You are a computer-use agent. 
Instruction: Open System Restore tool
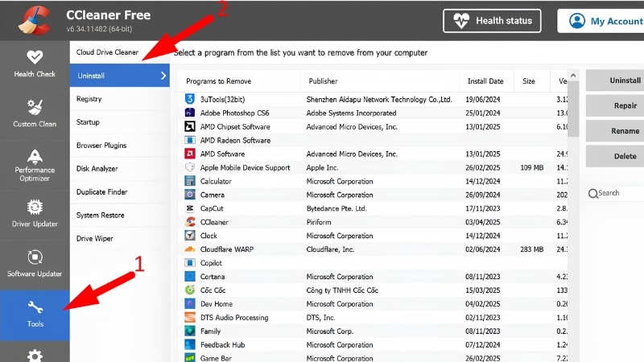click(119, 215)
